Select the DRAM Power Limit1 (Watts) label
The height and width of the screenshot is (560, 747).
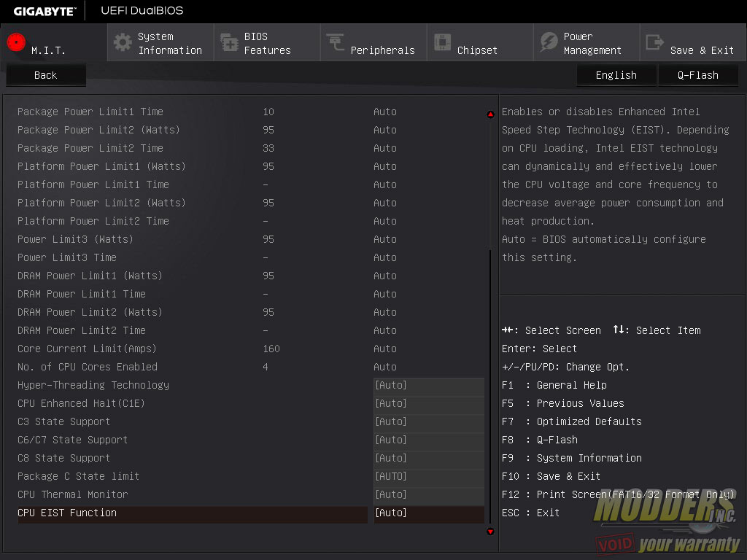click(90, 276)
